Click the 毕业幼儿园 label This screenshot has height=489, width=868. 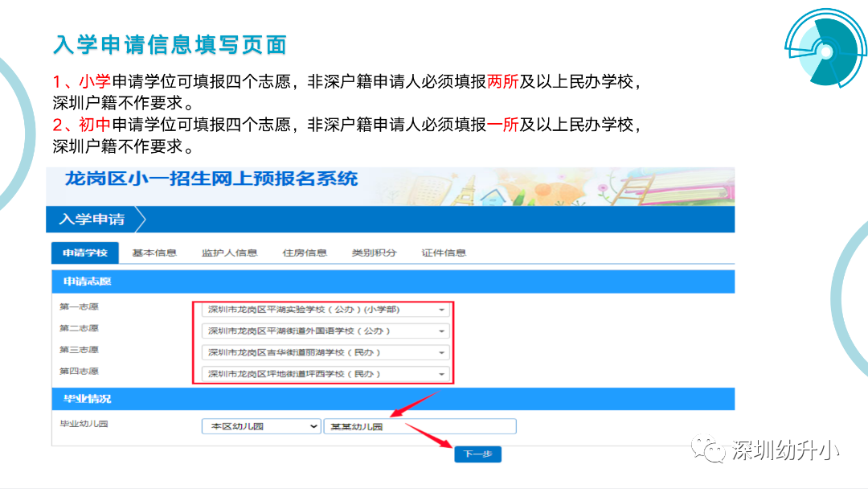[84, 424]
